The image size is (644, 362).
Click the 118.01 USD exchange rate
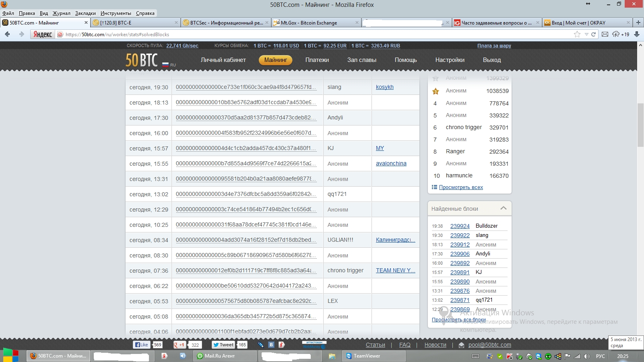pos(286,46)
